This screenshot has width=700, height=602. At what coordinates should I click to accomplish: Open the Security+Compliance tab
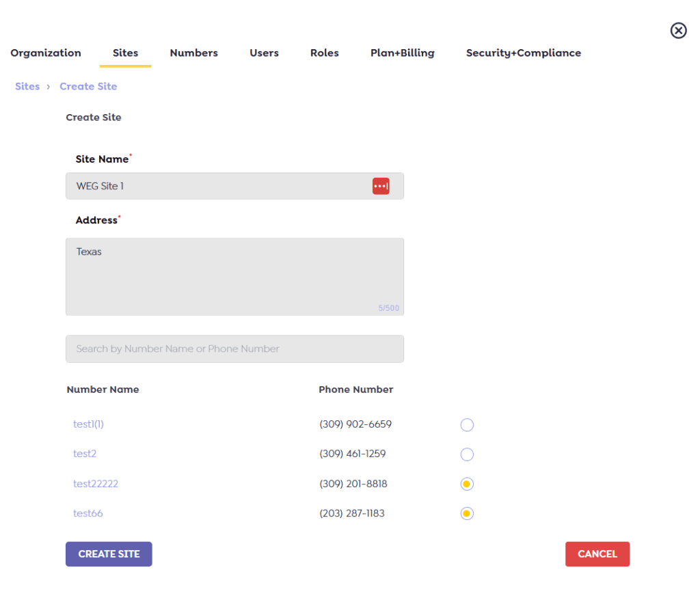pyautogui.click(x=523, y=53)
